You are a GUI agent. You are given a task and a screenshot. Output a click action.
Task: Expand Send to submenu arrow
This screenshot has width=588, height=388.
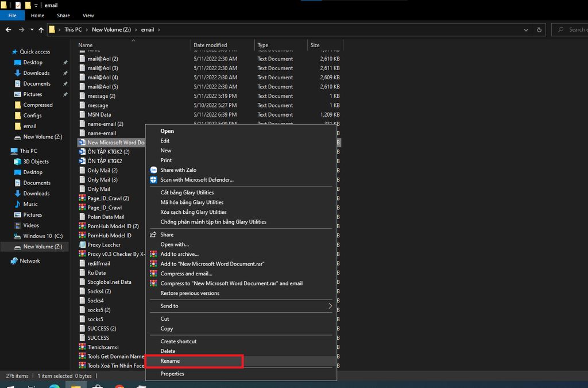point(330,306)
